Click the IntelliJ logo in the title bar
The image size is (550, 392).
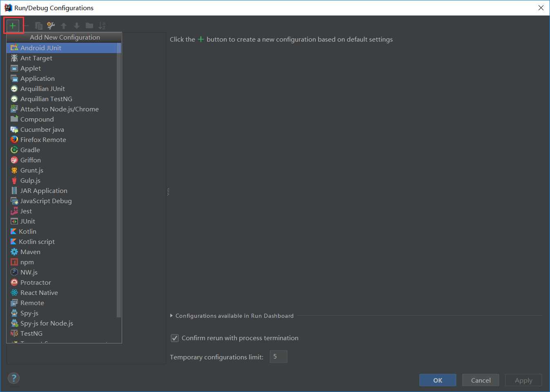click(8, 8)
